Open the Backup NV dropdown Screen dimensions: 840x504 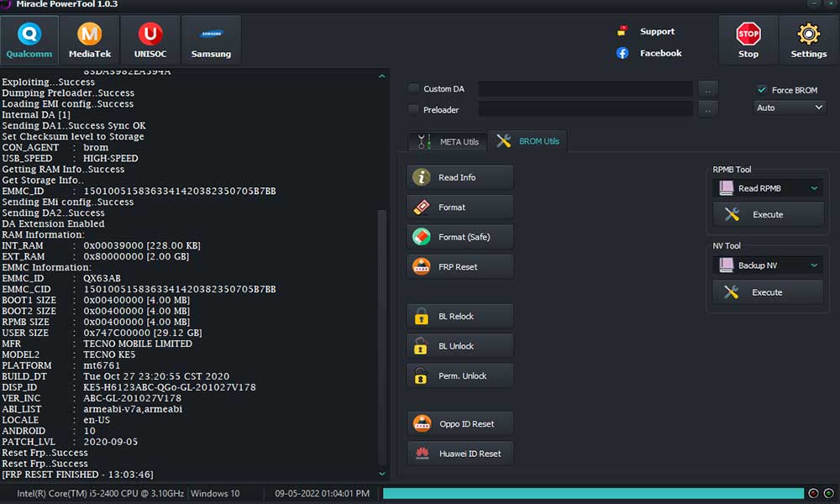[x=769, y=265]
